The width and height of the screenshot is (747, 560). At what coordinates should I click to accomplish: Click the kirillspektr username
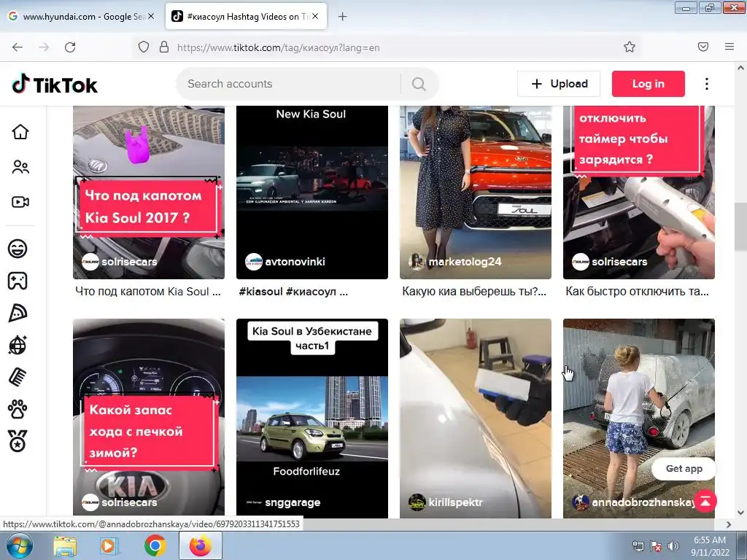455,502
